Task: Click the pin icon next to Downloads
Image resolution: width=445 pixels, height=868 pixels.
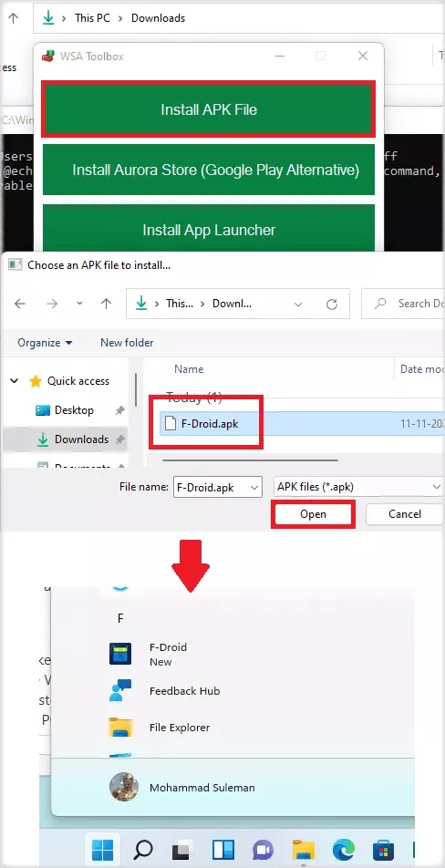Action: pyautogui.click(x=119, y=439)
